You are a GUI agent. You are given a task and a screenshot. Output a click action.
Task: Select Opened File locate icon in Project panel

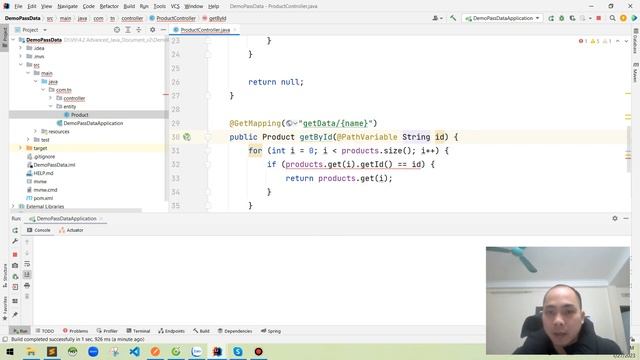coord(117,30)
